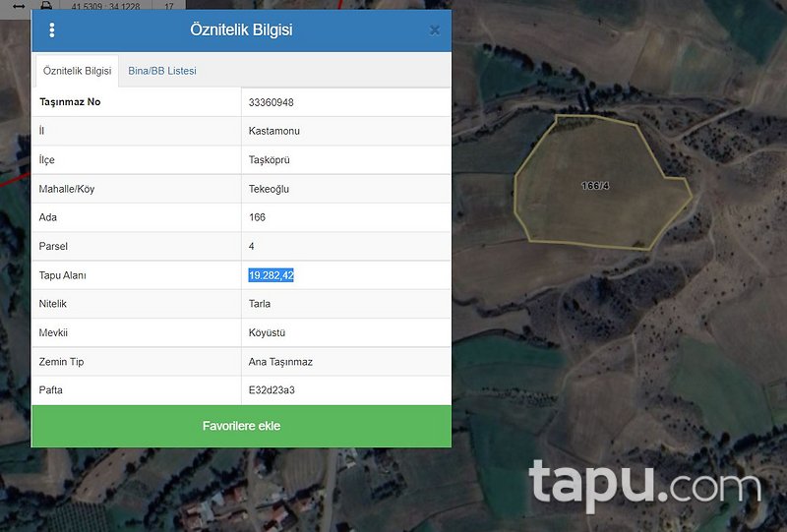This screenshot has width=787, height=532.
Task: Click the Parsel value 4
Action: [252, 247]
